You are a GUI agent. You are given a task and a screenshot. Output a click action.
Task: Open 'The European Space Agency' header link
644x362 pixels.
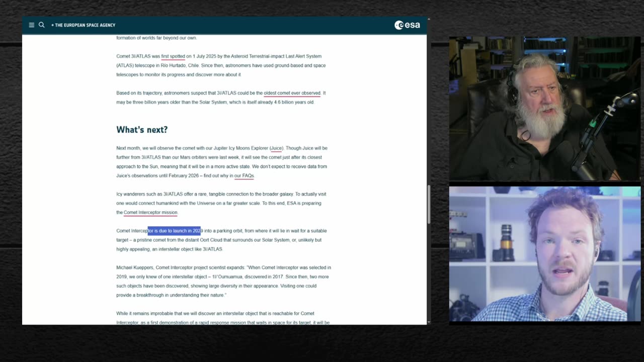coord(84,25)
